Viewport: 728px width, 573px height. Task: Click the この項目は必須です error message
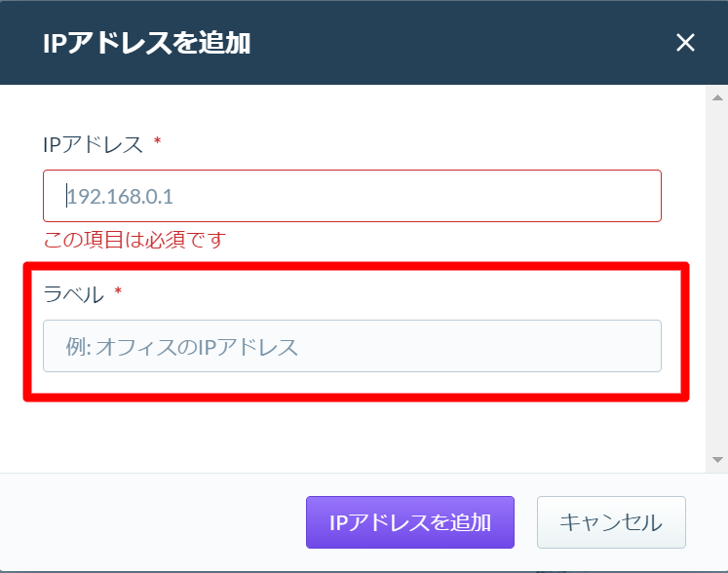134,240
